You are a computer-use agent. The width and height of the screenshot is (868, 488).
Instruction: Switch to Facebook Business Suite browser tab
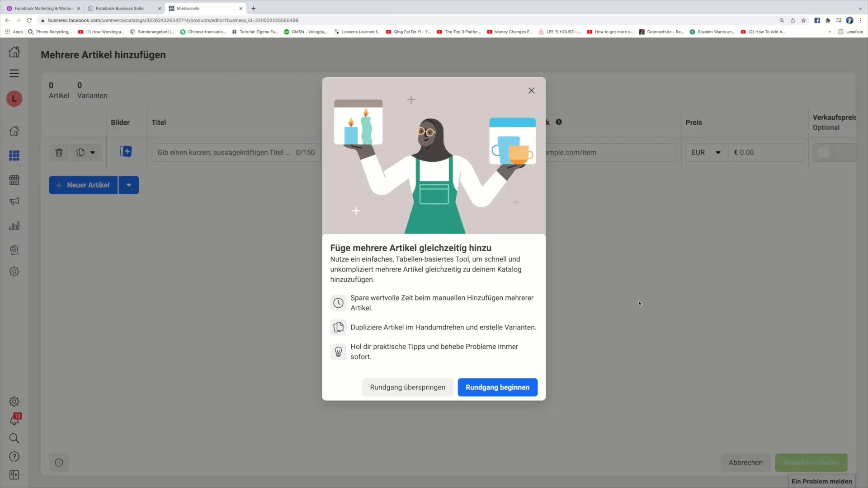click(x=124, y=8)
